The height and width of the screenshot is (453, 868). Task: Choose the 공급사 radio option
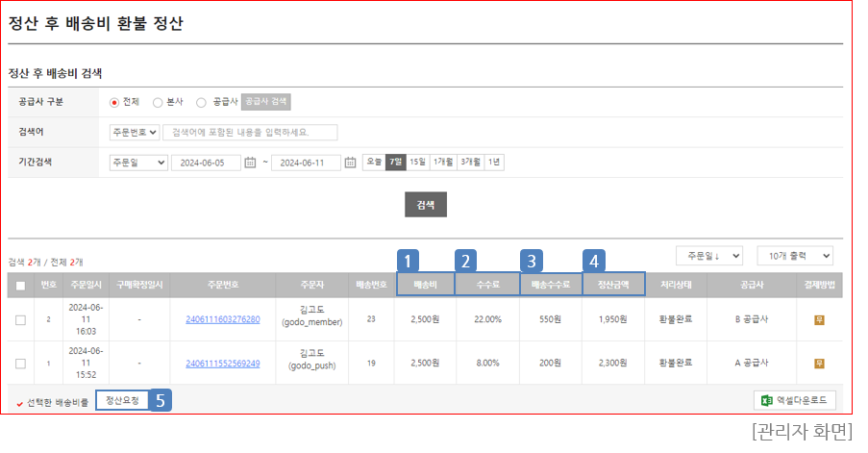tap(201, 102)
